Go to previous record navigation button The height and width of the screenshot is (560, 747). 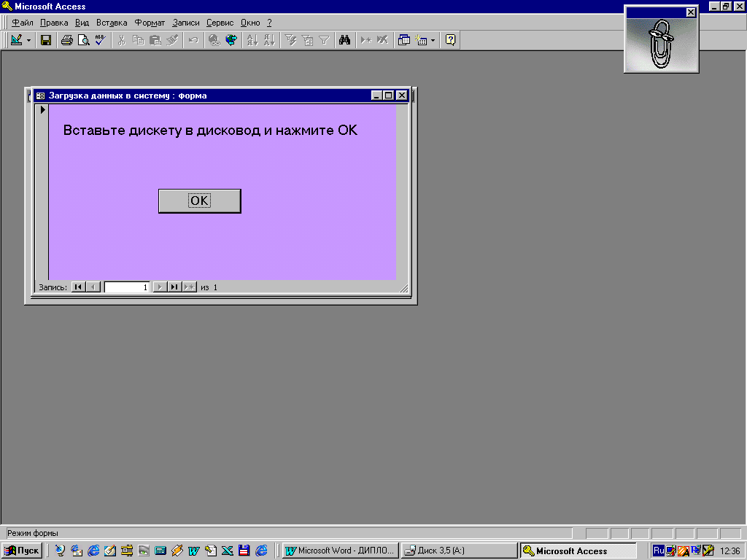click(93, 287)
